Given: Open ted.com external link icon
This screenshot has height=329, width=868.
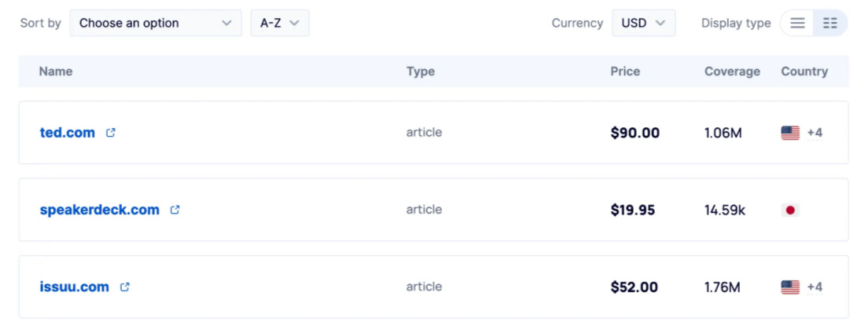Looking at the screenshot, I should pyautogui.click(x=111, y=133).
